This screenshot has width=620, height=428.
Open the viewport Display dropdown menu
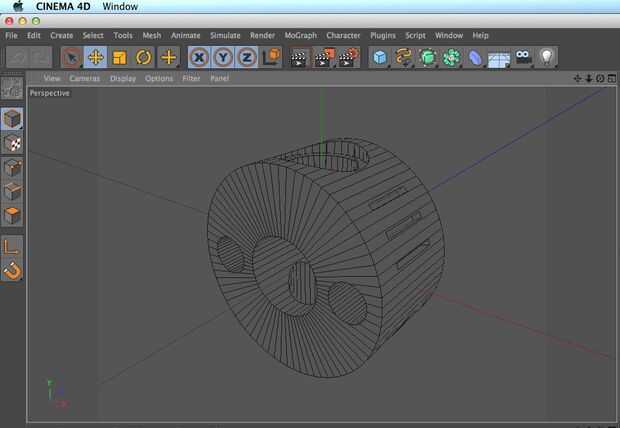pos(123,78)
